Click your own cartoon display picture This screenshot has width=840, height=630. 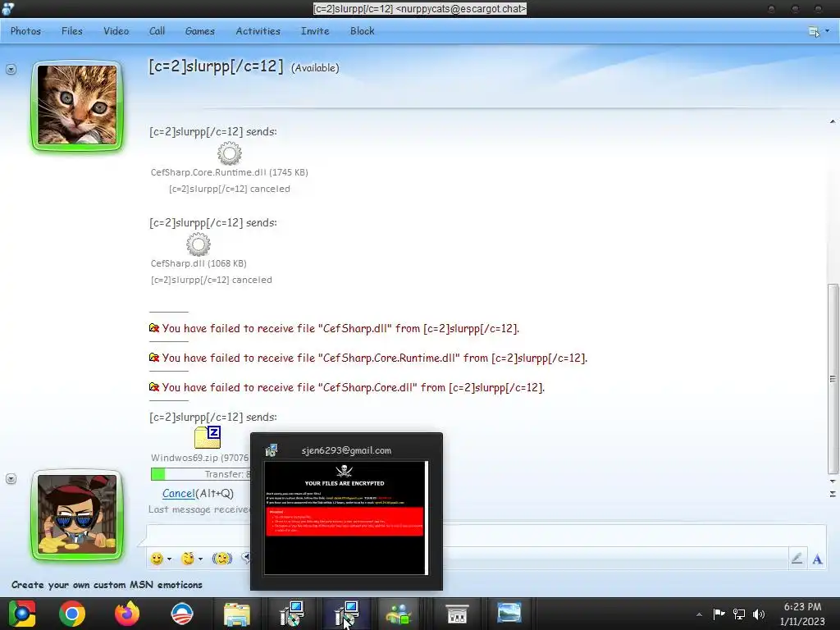(x=77, y=515)
